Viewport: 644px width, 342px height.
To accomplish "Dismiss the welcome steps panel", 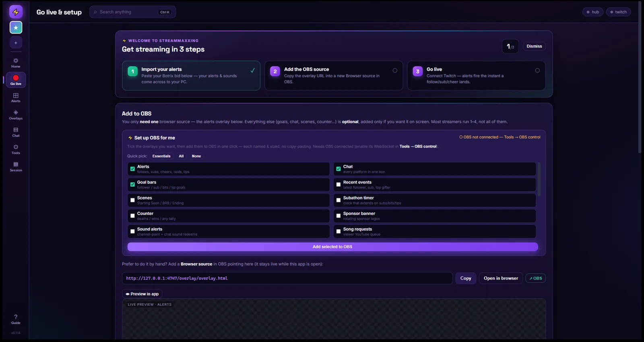I will pyautogui.click(x=534, y=46).
